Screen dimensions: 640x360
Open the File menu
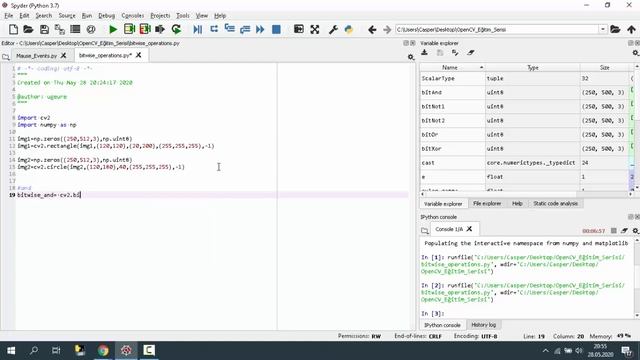coord(9,16)
